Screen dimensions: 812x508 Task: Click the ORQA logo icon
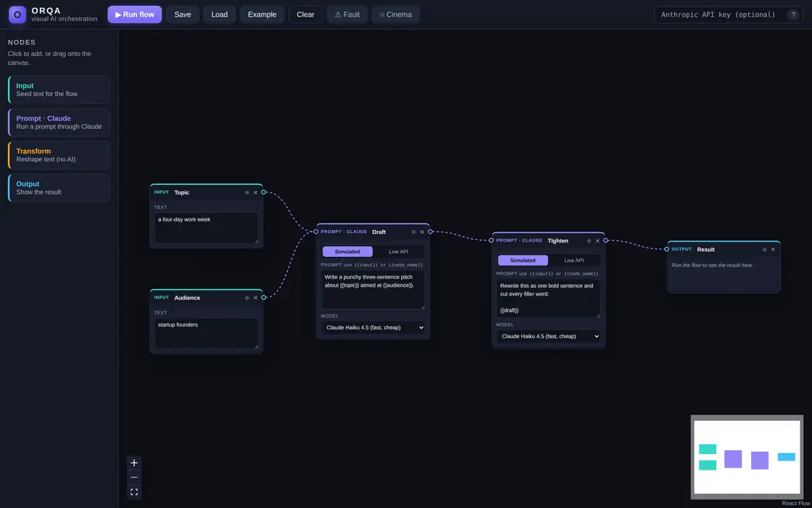(x=17, y=15)
